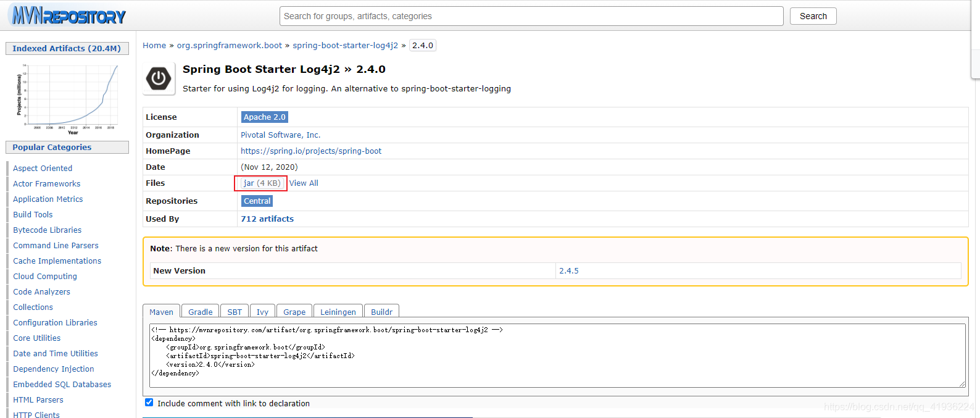This screenshot has width=980, height=418.
Task: Open HTTP Clients category
Action: pos(36,414)
